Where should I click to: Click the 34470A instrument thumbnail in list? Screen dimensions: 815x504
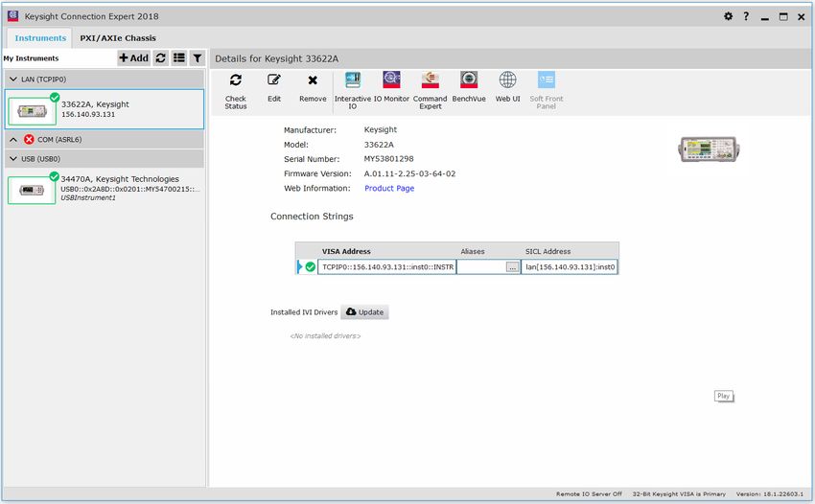coord(32,190)
